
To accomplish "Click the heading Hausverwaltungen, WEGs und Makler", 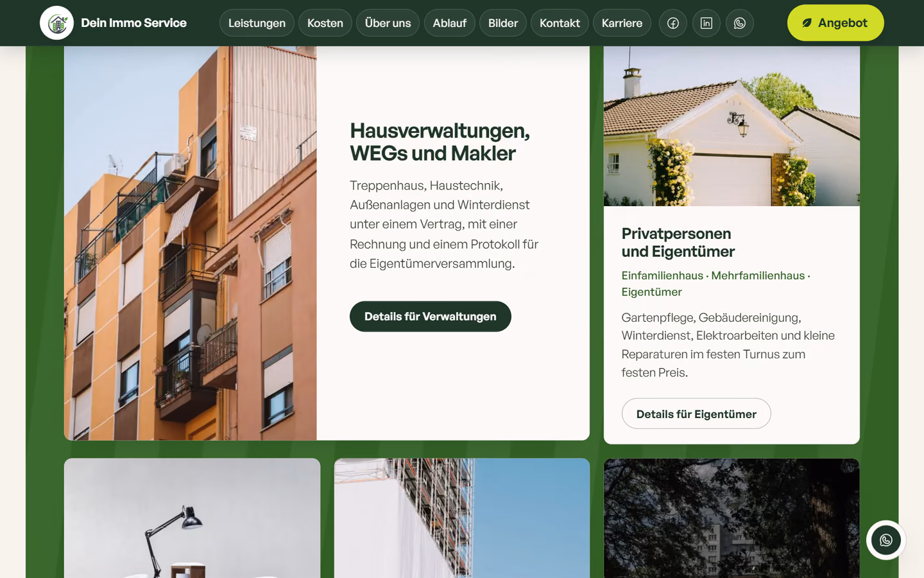I will click(x=440, y=142).
